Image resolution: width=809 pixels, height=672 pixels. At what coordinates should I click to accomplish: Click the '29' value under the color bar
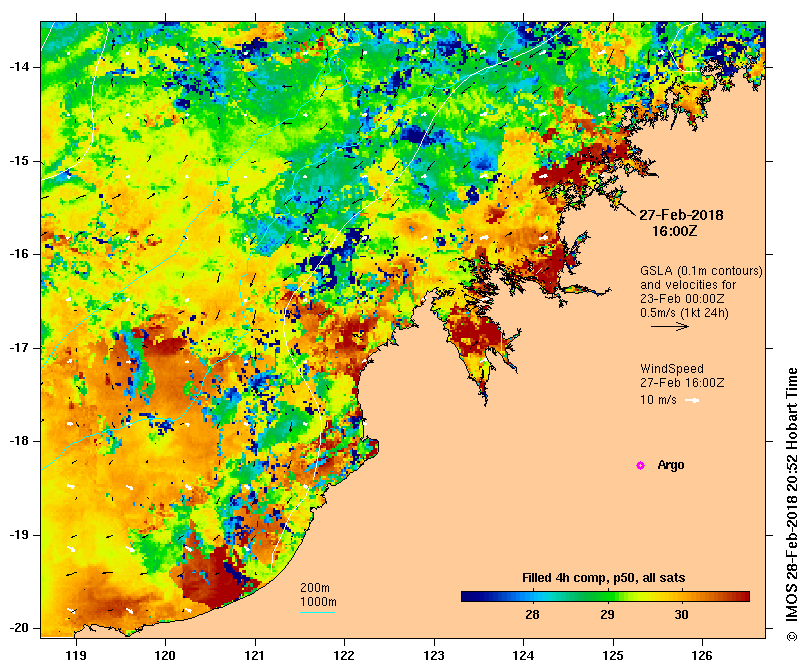pyautogui.click(x=607, y=614)
